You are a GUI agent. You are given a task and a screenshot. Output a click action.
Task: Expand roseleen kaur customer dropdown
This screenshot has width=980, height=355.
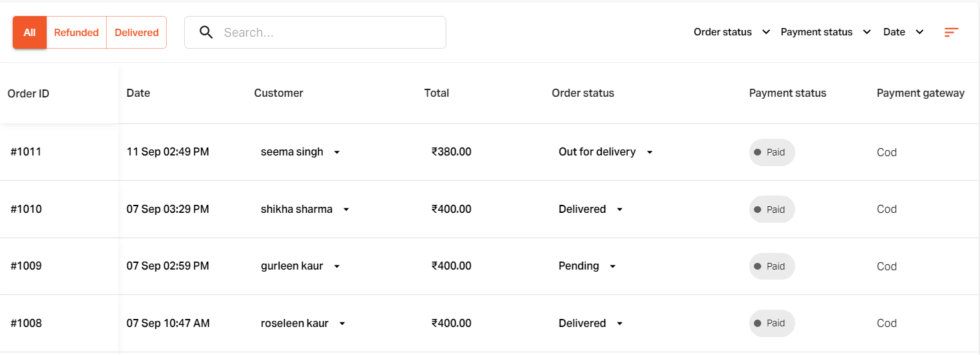point(342,324)
